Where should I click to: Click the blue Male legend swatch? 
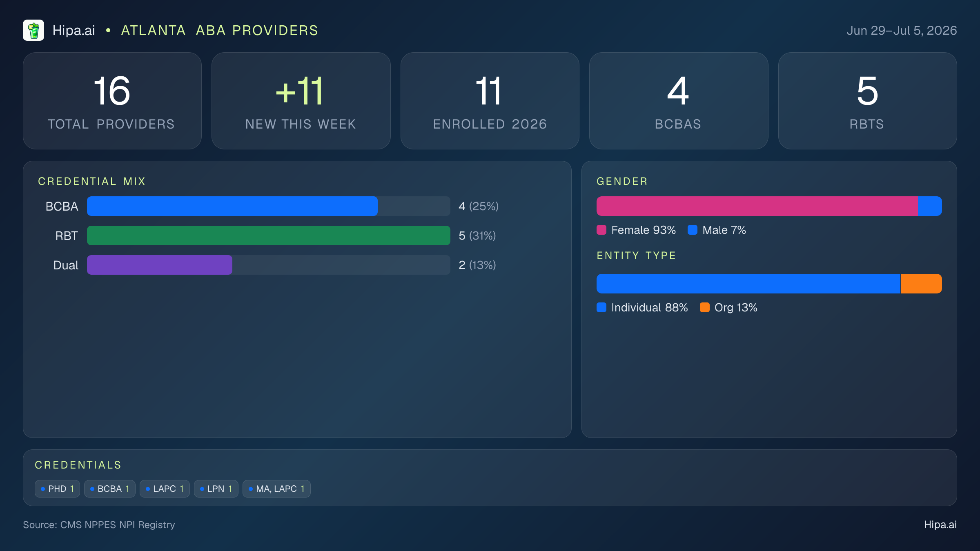693,230
